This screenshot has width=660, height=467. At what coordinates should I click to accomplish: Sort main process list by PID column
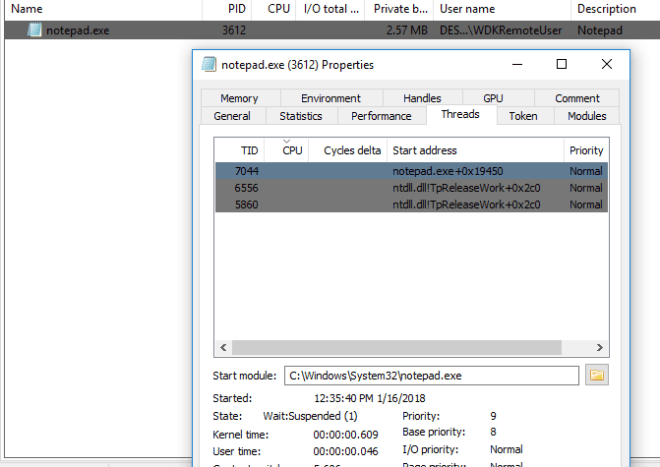coord(227,9)
